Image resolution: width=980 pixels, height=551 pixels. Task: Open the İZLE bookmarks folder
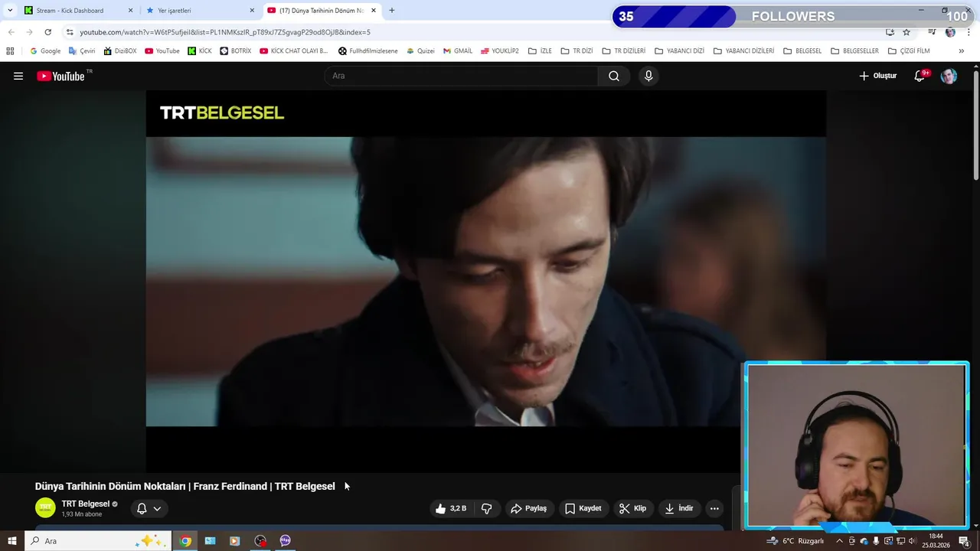pos(540,51)
